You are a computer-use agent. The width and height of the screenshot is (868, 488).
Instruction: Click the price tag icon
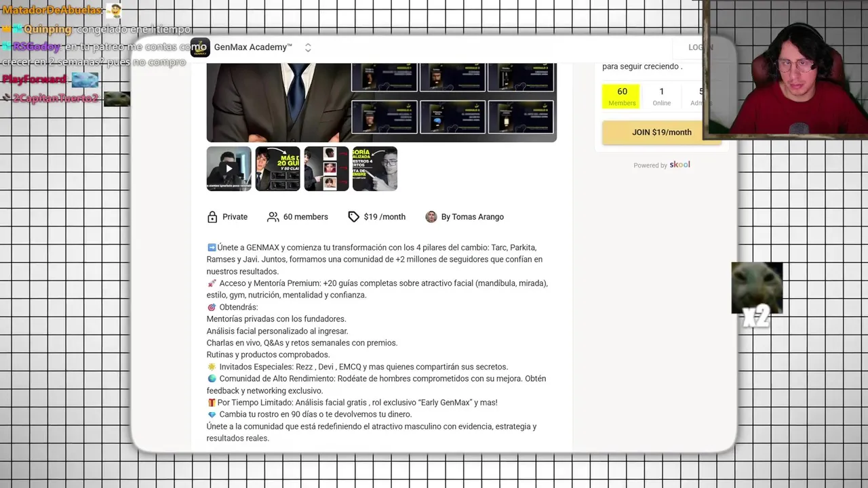353,217
